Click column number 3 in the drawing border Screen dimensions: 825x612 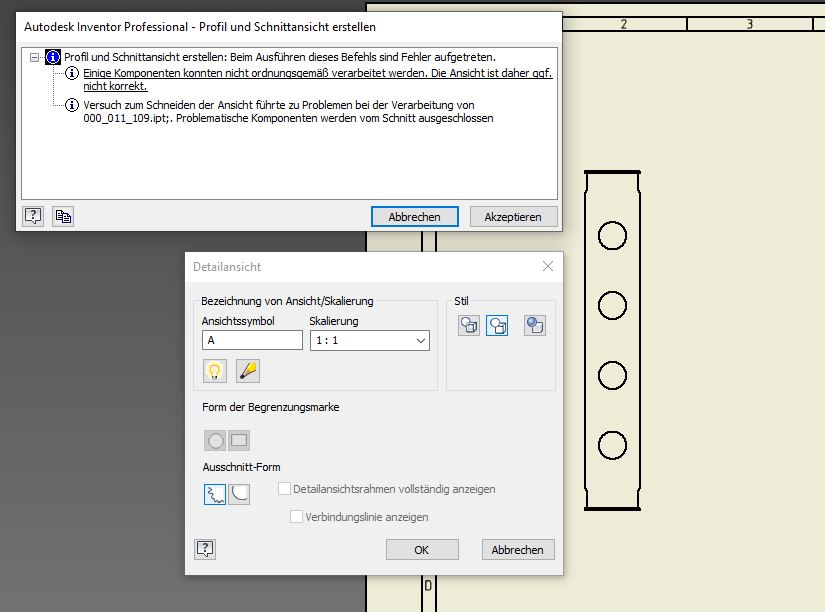click(750, 24)
